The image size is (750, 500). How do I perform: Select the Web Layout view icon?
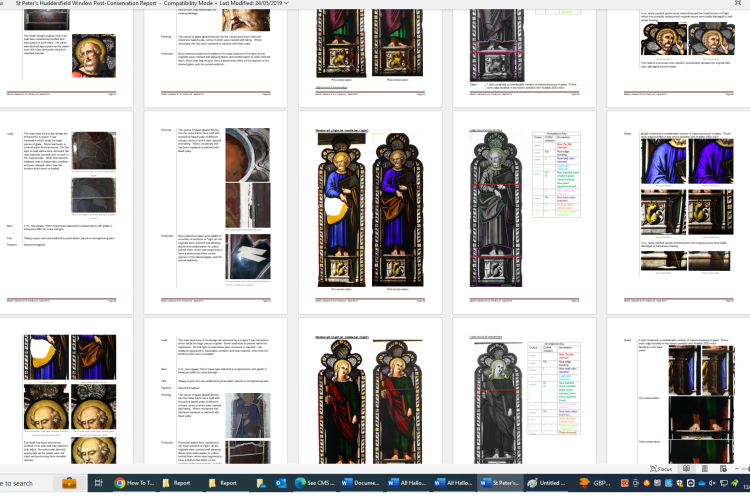coord(723,469)
